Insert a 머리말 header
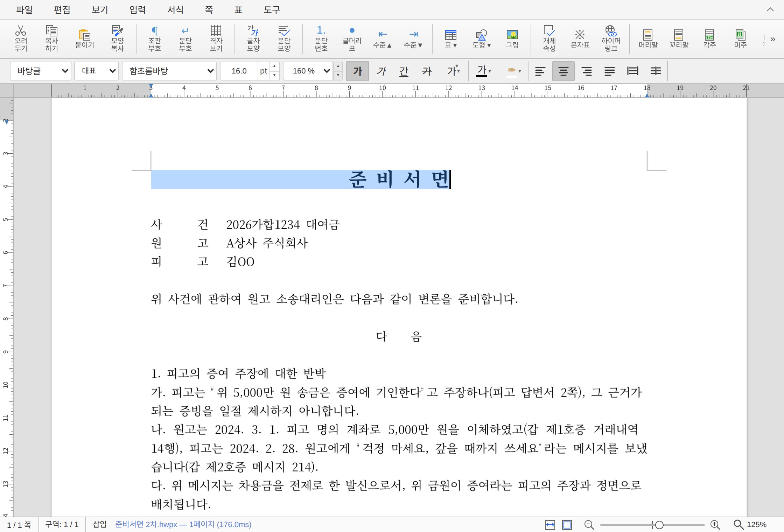This screenshot has height=532, width=784. click(648, 38)
